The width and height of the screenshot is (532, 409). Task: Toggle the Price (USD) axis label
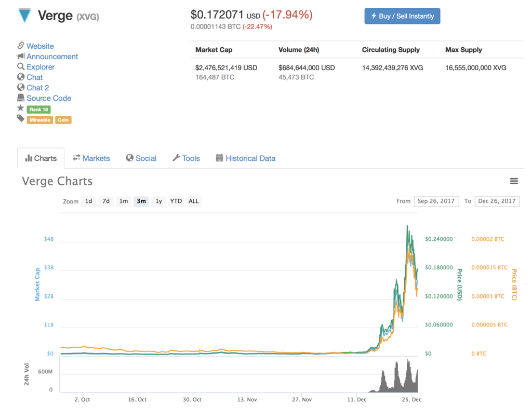click(459, 284)
